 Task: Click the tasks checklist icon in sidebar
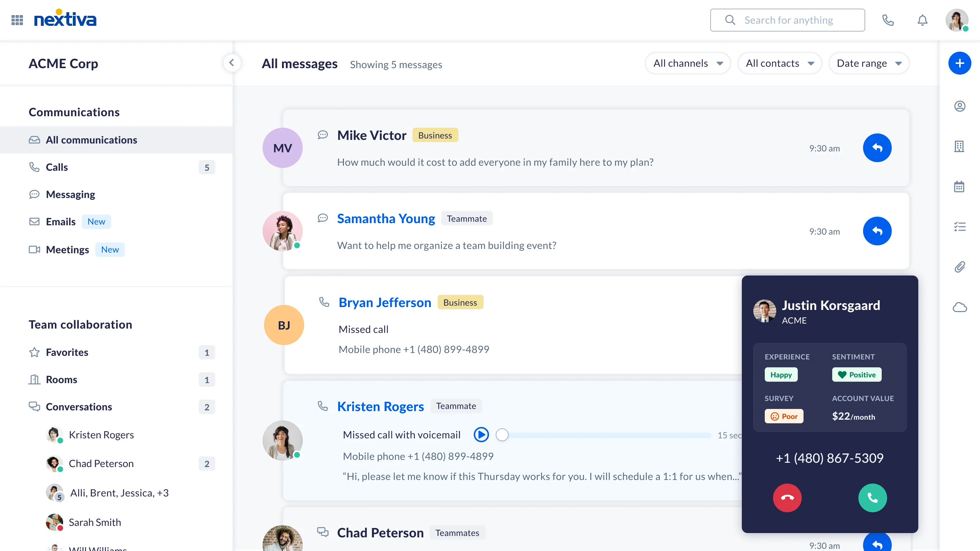tap(959, 226)
